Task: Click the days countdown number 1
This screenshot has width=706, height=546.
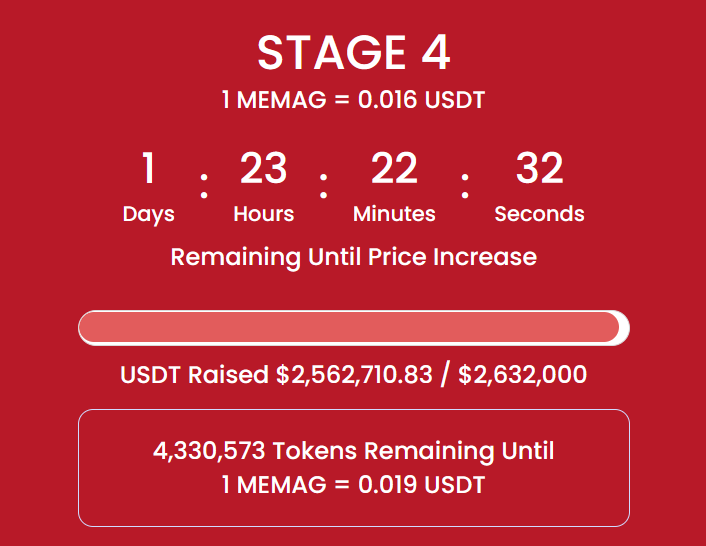Action: [x=149, y=168]
